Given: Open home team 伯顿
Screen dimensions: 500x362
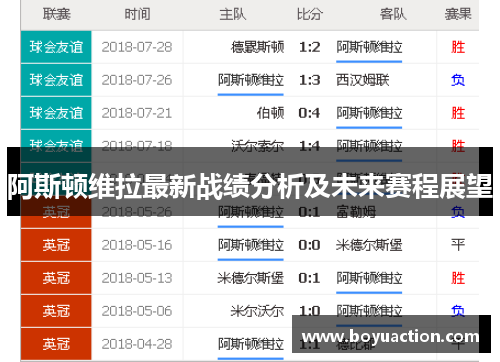Looking at the screenshot, I should [270, 113].
